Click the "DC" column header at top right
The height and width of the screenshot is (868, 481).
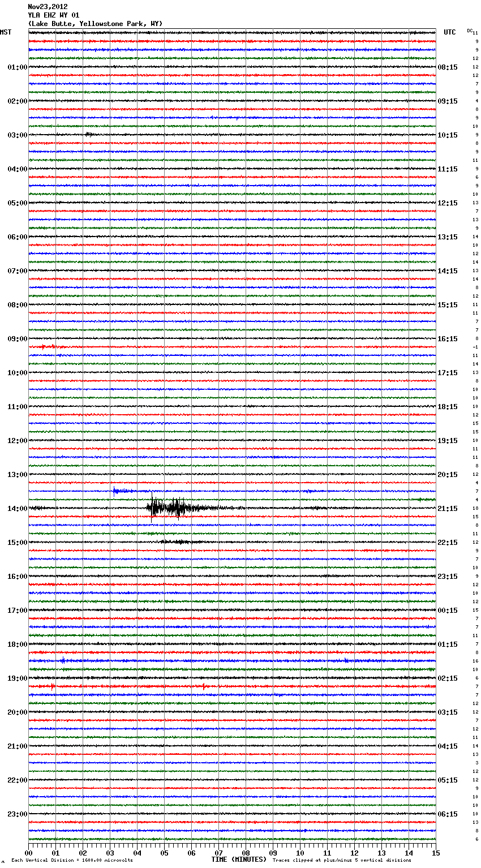(470, 31)
